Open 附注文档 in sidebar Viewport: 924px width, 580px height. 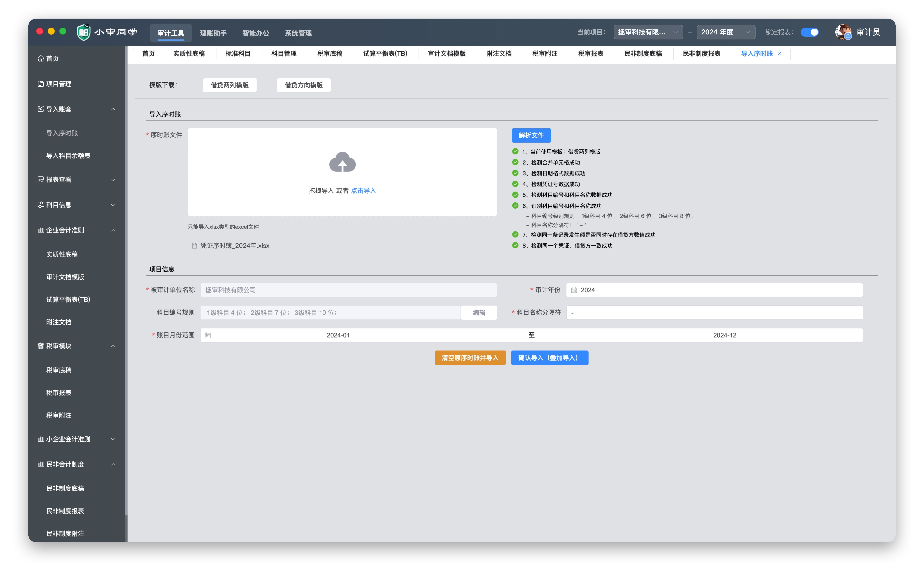pyautogui.click(x=59, y=322)
